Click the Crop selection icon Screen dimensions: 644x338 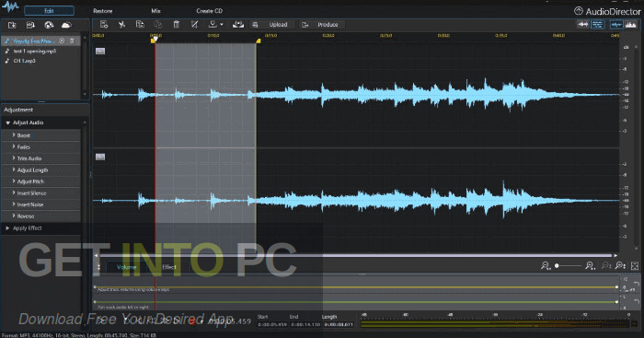[194, 25]
